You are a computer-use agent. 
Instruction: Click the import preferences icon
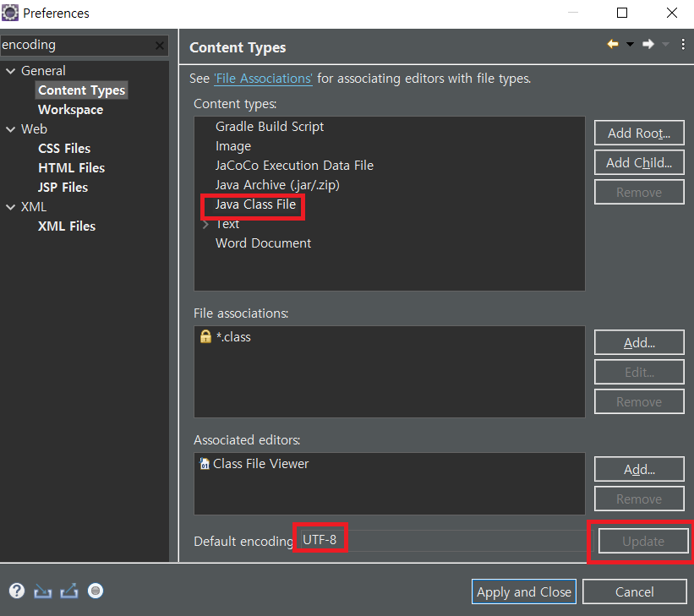pyautogui.click(x=43, y=591)
